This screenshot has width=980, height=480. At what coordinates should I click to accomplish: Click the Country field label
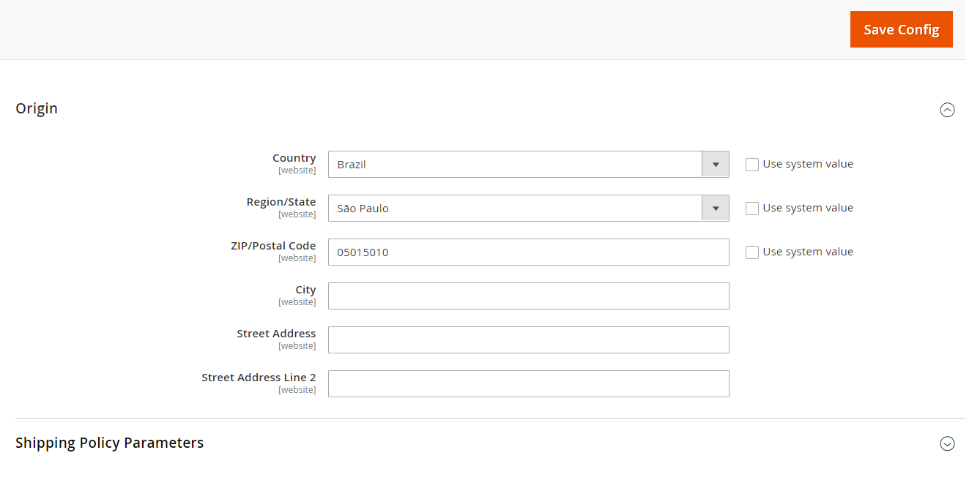[294, 158]
